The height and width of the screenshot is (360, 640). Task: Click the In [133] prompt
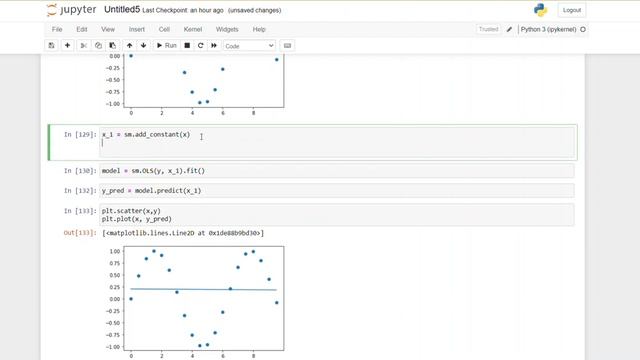coord(80,211)
